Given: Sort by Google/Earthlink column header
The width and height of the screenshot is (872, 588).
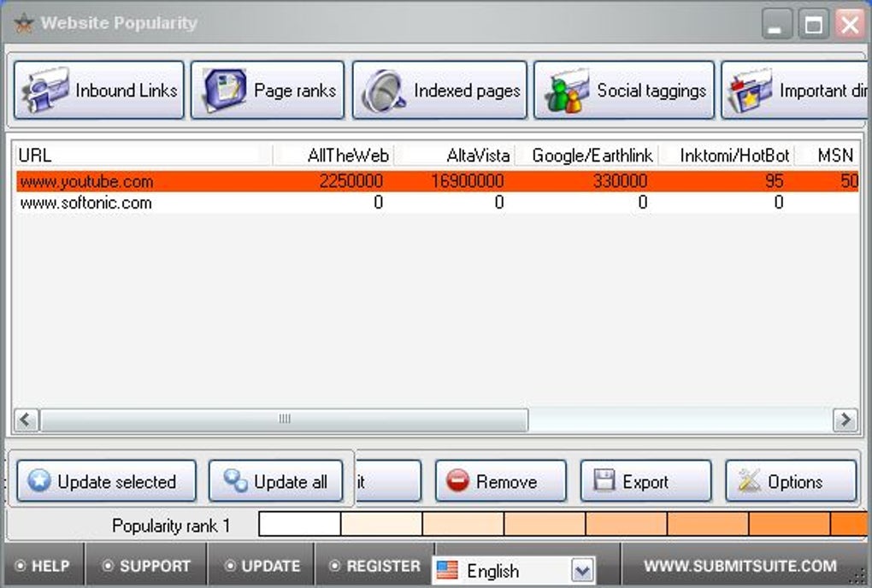Looking at the screenshot, I should coord(587,155).
